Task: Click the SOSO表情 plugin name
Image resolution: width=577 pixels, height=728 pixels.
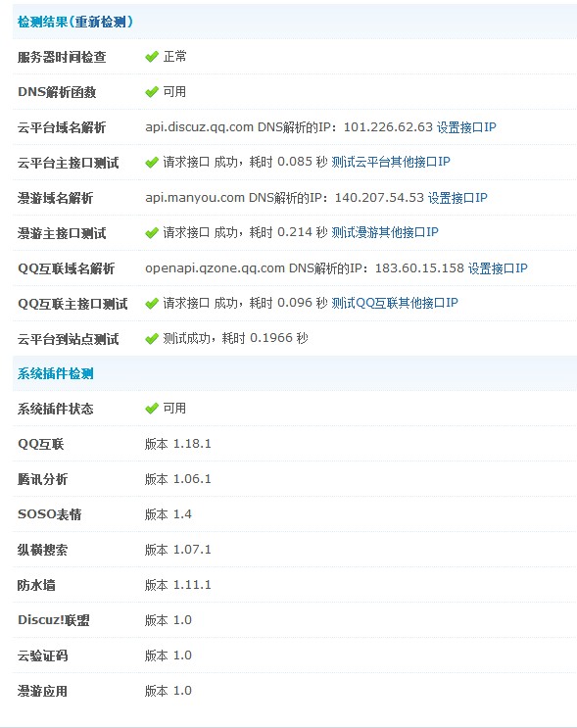Action: (49, 514)
